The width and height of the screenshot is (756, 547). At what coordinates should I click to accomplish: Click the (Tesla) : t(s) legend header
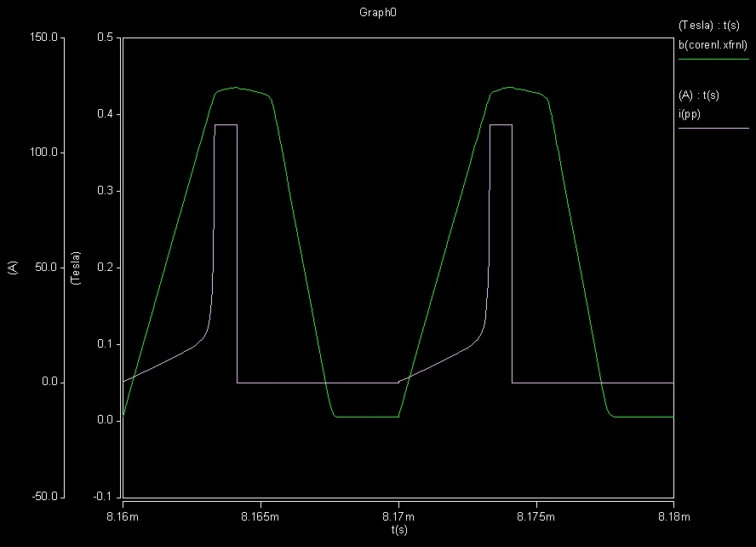click(708, 26)
